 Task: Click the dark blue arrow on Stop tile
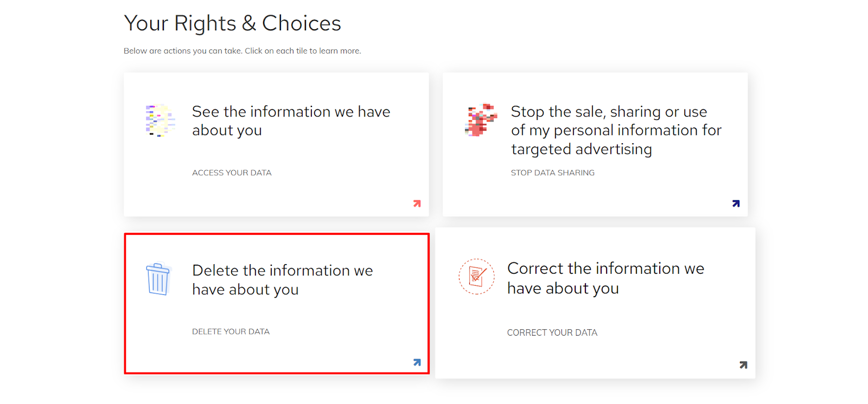[736, 203]
